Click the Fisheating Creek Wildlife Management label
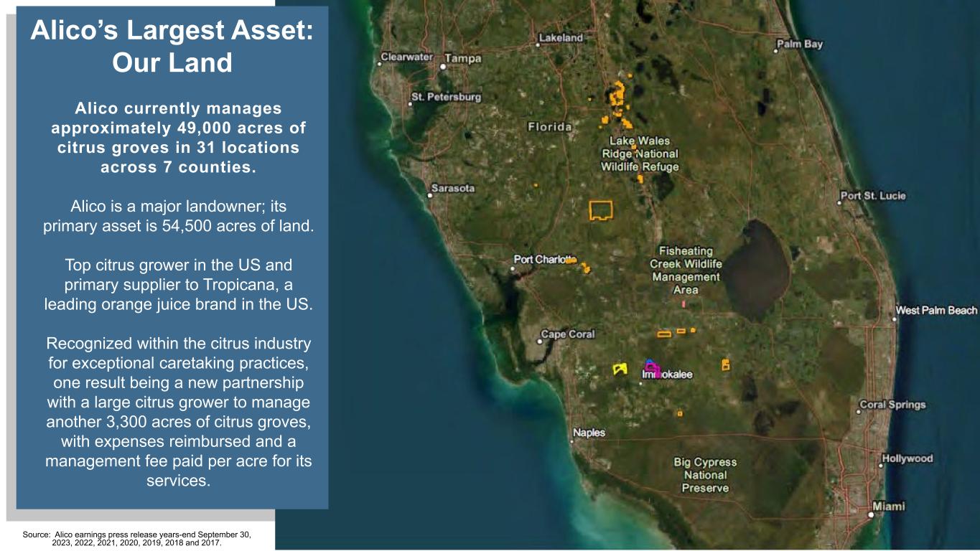Image resolution: width=980 pixels, height=551 pixels. click(685, 270)
